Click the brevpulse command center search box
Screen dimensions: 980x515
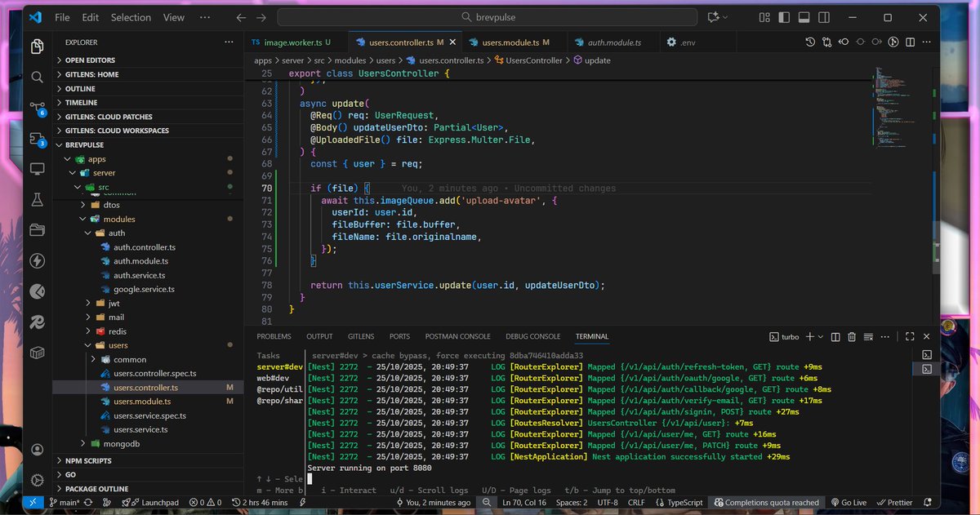(x=488, y=17)
